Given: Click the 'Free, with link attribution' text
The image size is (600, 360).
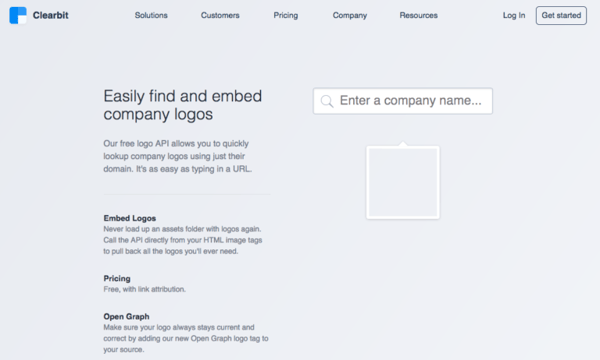Looking at the screenshot, I should [145, 289].
